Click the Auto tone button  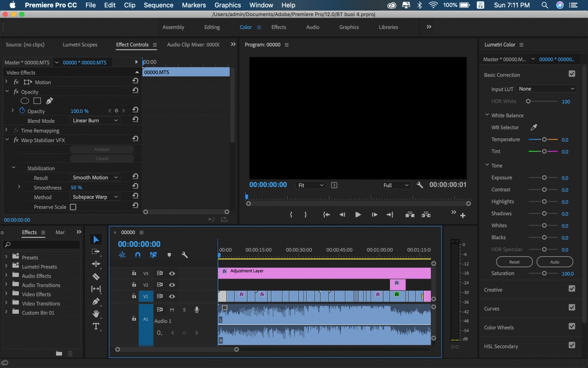[555, 262]
